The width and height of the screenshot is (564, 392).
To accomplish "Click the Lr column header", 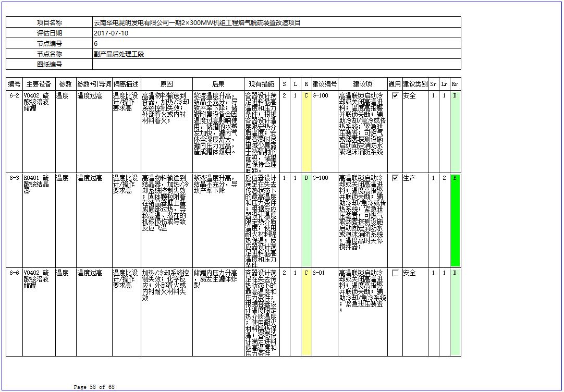I will click(444, 84).
